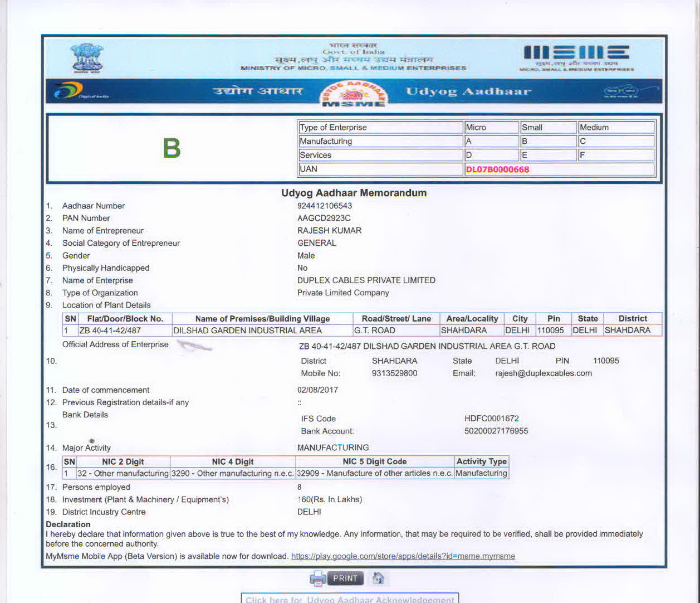Click IFS code HDFC0001672

492,419
